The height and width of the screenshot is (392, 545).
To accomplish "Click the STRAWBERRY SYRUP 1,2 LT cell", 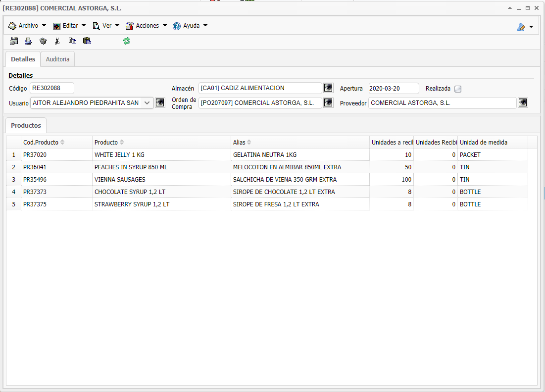I will pyautogui.click(x=162, y=204).
